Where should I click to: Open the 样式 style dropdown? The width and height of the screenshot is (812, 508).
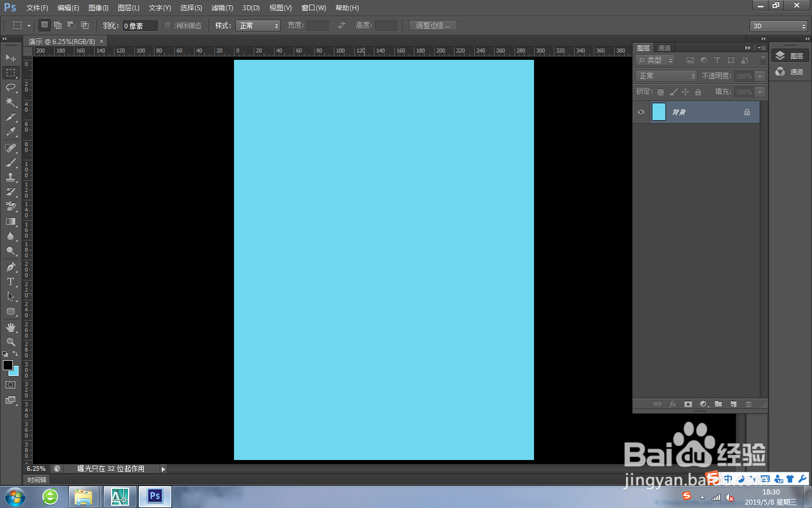coord(258,25)
